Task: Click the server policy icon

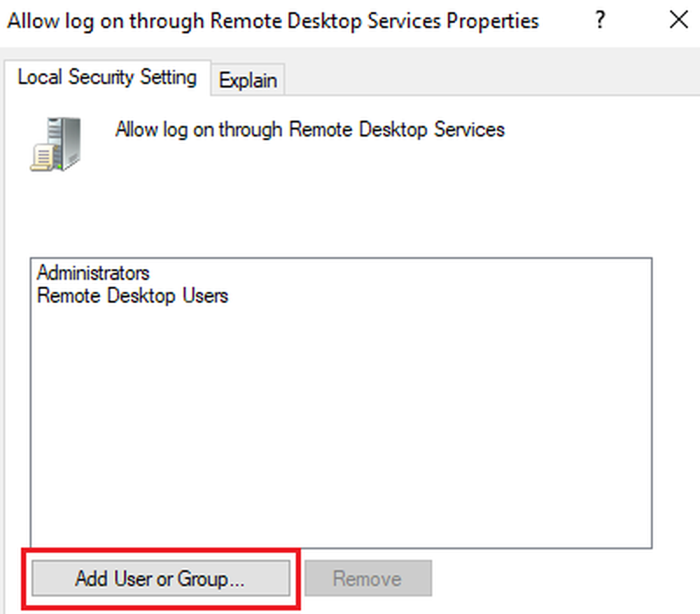Action: (56, 144)
